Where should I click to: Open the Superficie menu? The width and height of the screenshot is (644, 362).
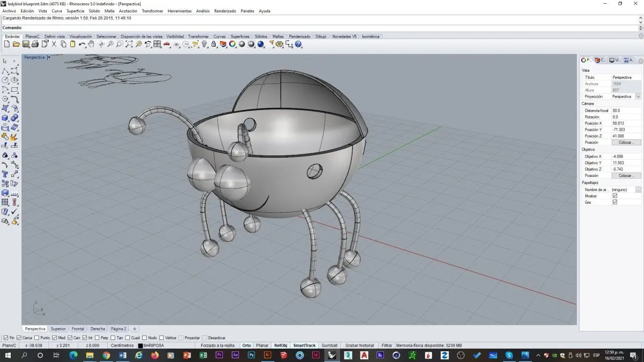click(x=75, y=11)
